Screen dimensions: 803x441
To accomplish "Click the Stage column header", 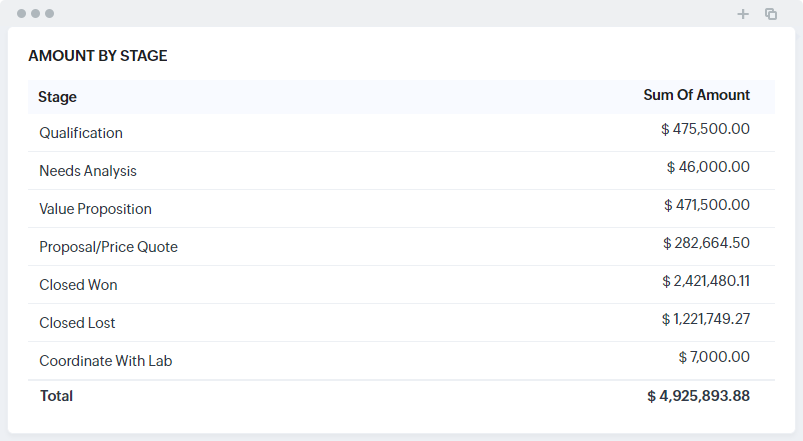I will tap(57, 97).
